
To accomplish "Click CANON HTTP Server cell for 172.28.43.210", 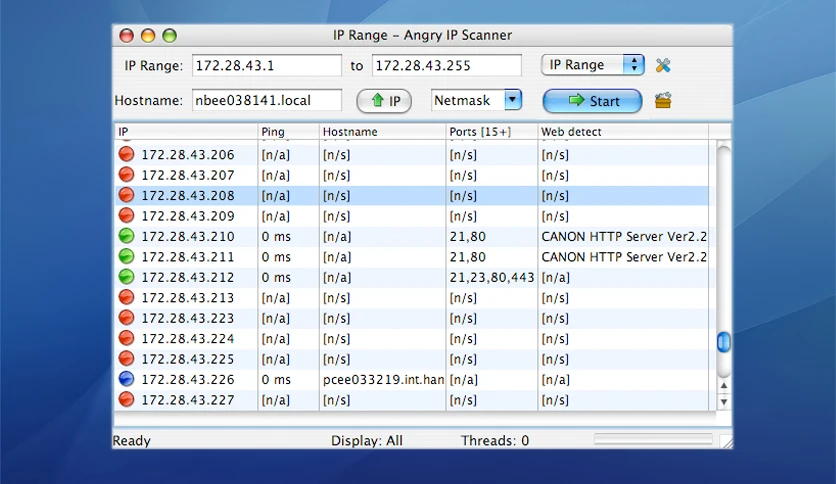I will pos(624,236).
